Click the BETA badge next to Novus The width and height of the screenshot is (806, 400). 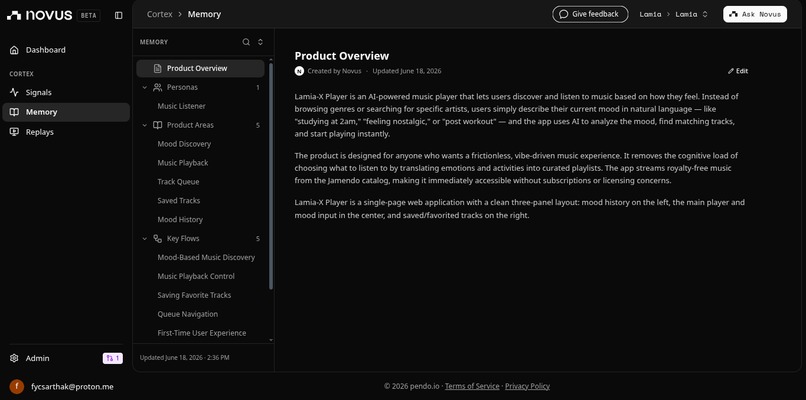[88, 15]
